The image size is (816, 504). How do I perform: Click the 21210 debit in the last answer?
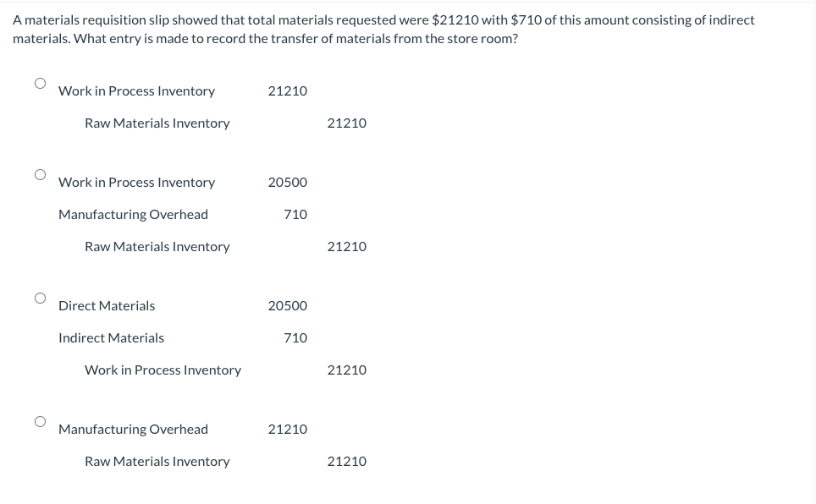point(287,429)
